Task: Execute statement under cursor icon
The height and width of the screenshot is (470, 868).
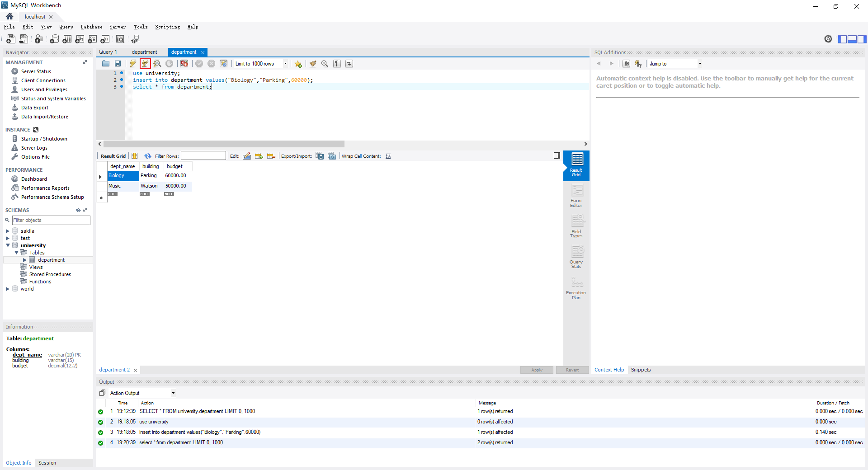Action: [x=145, y=64]
